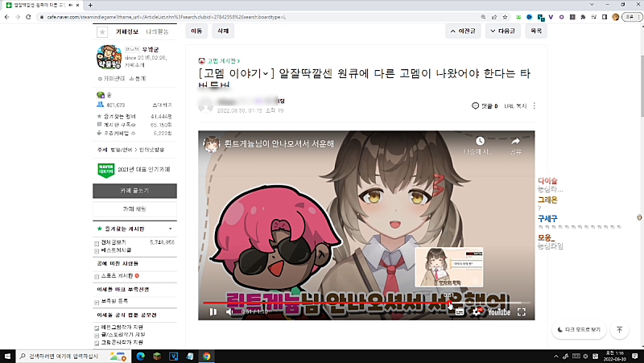Click Windows taskbar search box
The height and width of the screenshot is (363, 644).
click(x=73, y=356)
